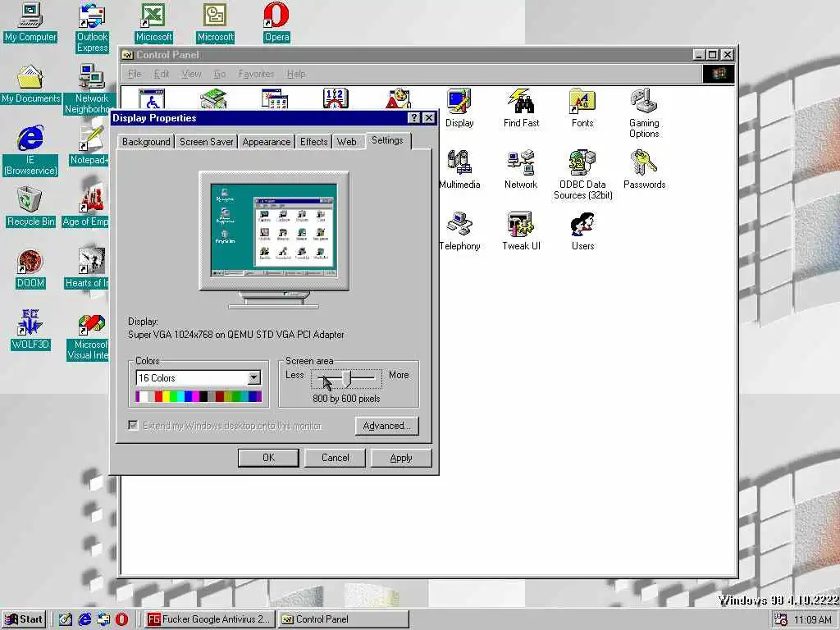The image size is (840, 630).
Task: Open the Tweak UI icon
Action: 521,231
